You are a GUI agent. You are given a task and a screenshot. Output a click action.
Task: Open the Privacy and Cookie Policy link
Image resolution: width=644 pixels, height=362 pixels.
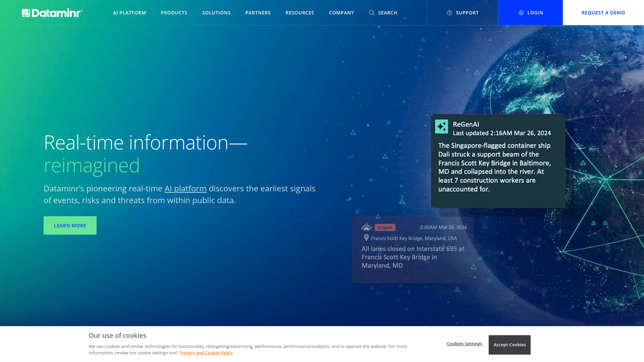click(x=206, y=353)
